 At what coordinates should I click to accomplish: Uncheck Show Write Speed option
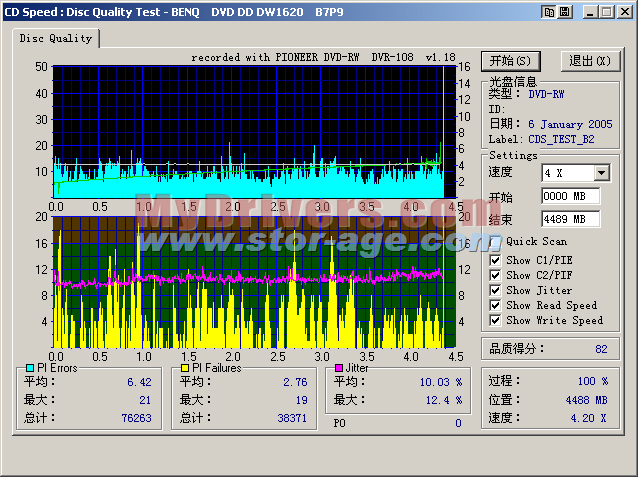(496, 320)
